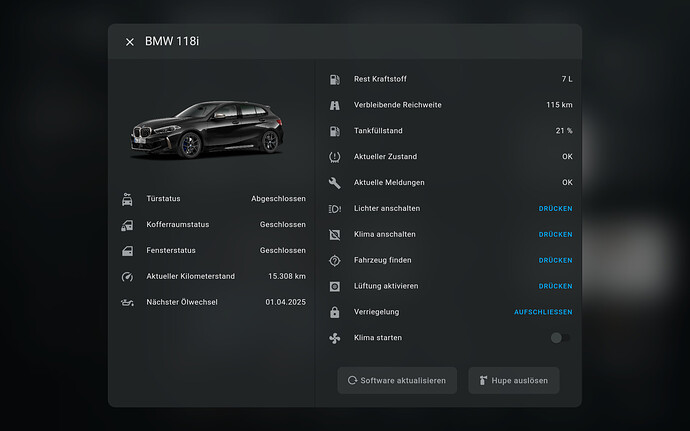Image resolution: width=690 pixels, height=431 pixels.
Task: Click the BMW 118i dialog title
Action: [x=172, y=41]
